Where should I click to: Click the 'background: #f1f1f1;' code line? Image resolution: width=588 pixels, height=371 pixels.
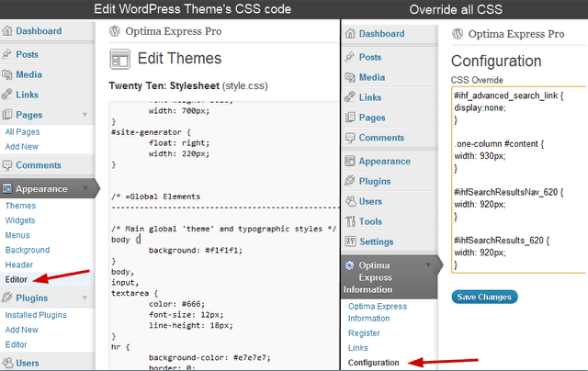coord(196,250)
